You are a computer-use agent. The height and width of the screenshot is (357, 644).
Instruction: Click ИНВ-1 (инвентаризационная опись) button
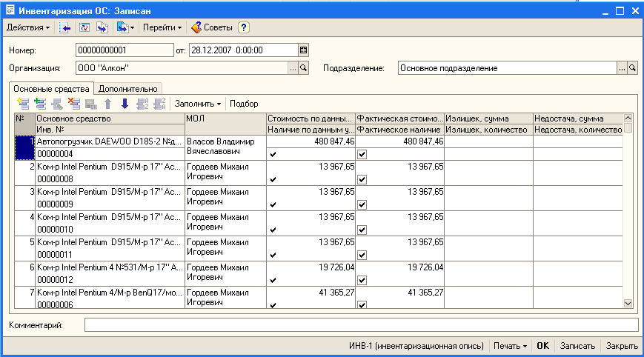tap(416, 346)
